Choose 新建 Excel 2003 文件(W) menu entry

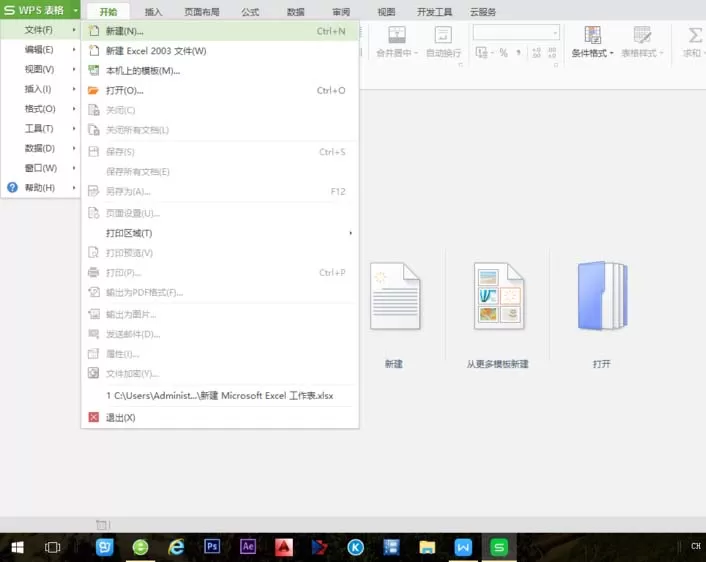pyautogui.click(x=220, y=51)
